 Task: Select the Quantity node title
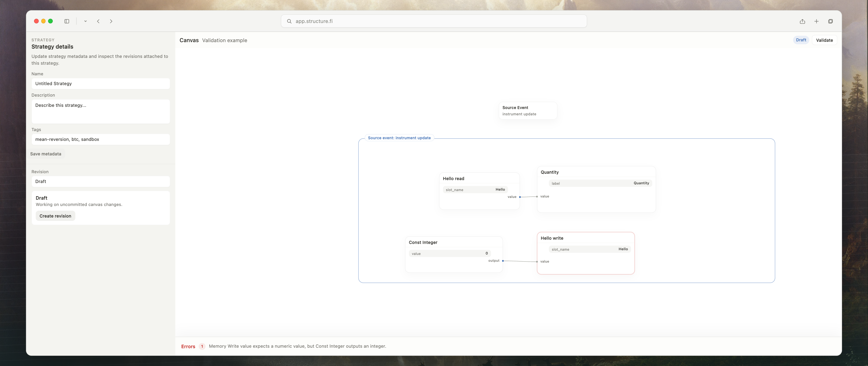point(550,172)
